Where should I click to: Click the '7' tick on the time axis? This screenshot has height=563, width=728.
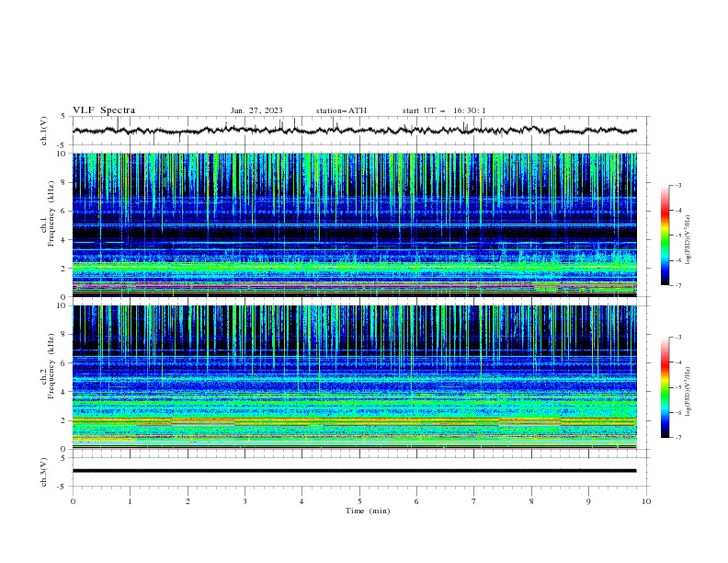tap(474, 501)
